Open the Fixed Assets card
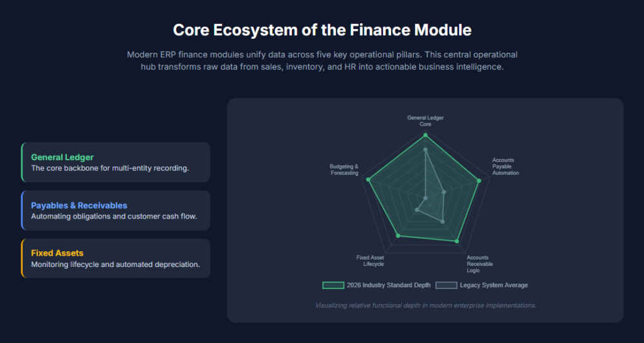Screen dimensions: 644x343 click(116, 258)
